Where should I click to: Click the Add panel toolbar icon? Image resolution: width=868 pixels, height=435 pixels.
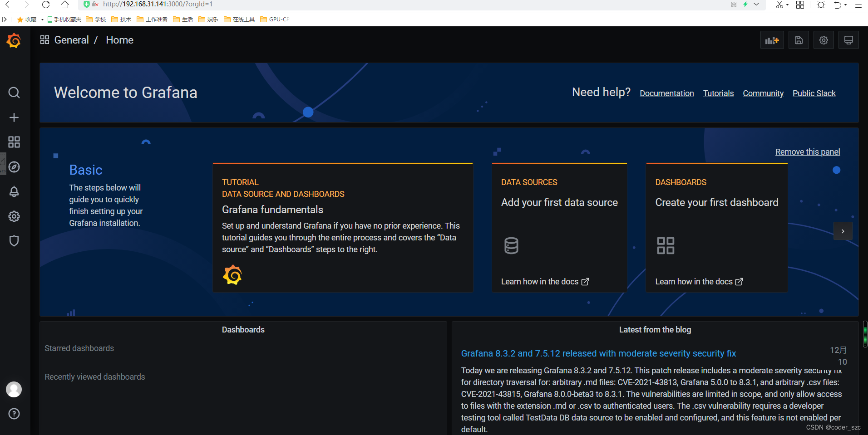point(772,40)
